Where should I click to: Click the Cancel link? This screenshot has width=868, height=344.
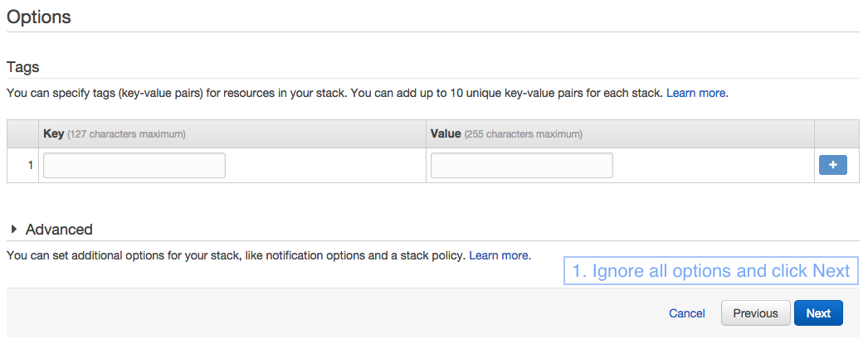click(686, 313)
